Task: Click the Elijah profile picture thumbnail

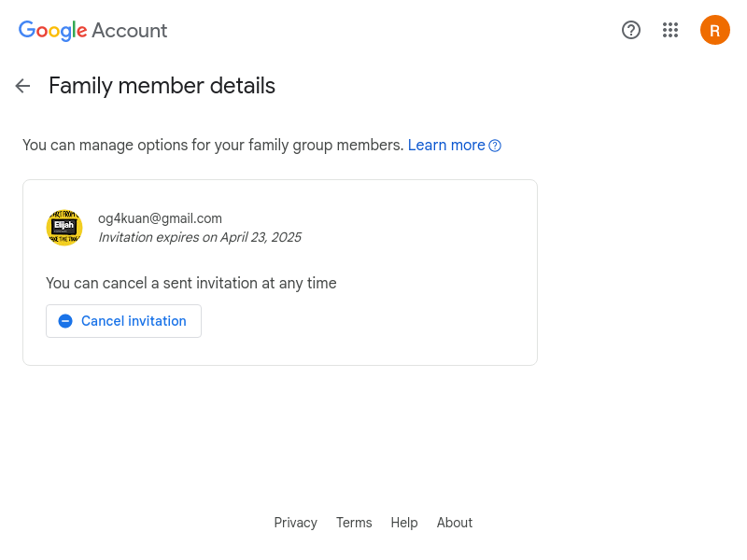Action: click(x=64, y=228)
